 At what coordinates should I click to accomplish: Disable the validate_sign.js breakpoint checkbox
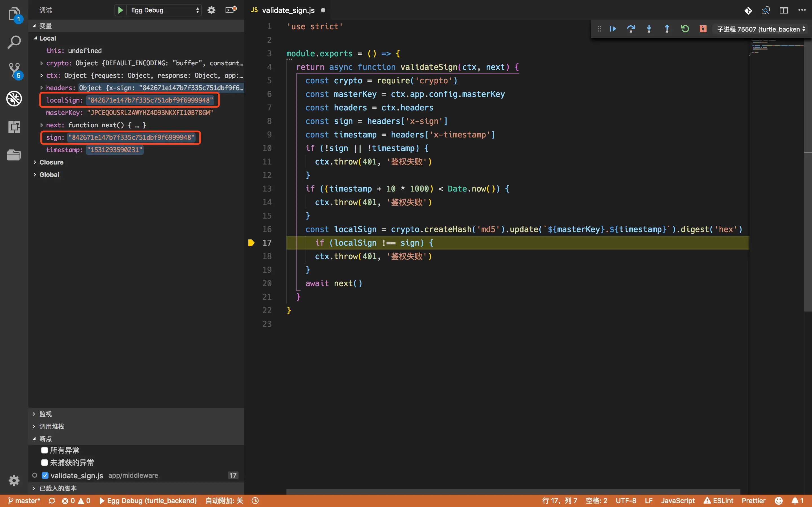45,475
